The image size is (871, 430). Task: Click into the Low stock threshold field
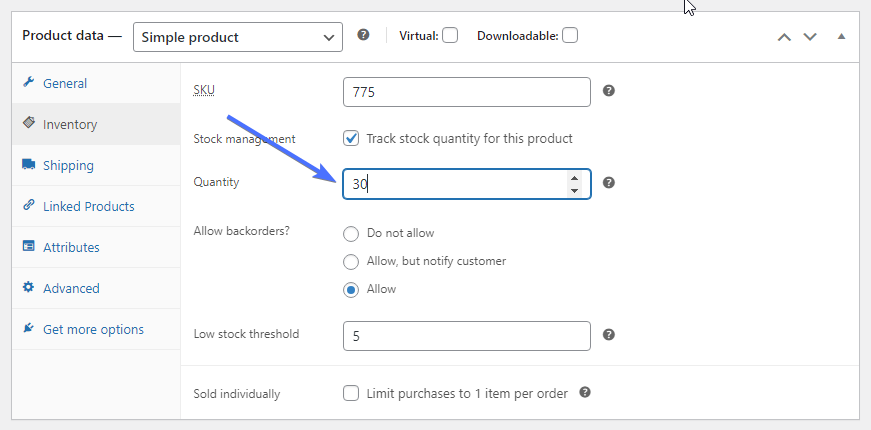click(x=466, y=337)
